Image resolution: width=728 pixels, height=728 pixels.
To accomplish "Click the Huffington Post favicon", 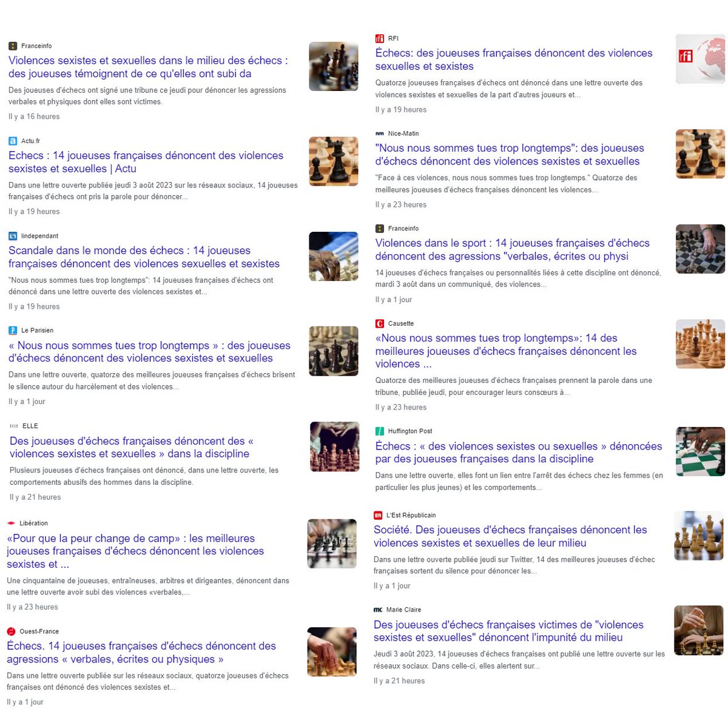I will [x=380, y=431].
